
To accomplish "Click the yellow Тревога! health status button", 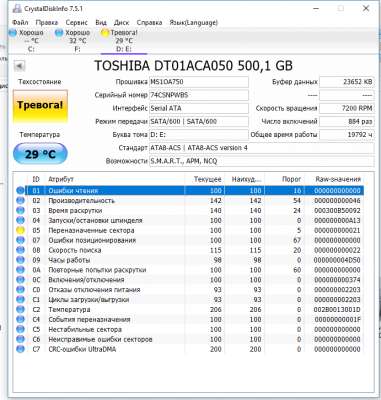I will pos(40,106).
